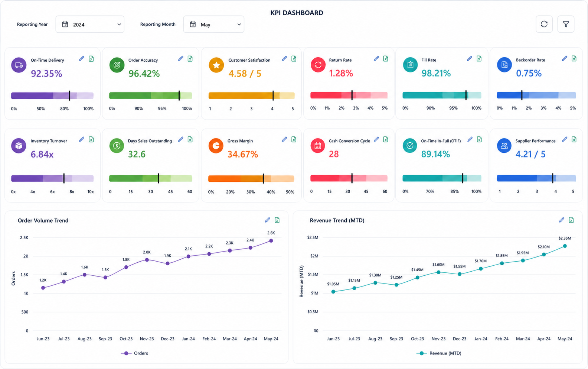Click the purple truck On-Time Delivery icon

pos(19,65)
